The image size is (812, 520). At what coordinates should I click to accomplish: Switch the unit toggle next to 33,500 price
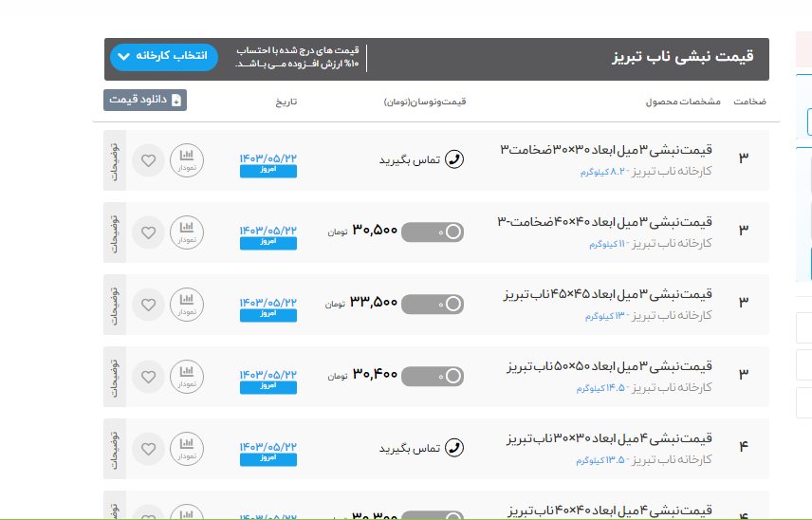click(433, 304)
